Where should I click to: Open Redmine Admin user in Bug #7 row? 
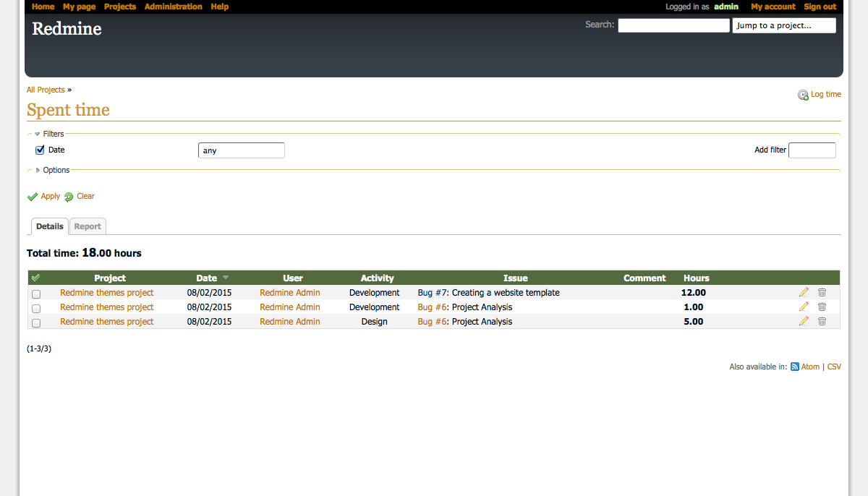[290, 293]
